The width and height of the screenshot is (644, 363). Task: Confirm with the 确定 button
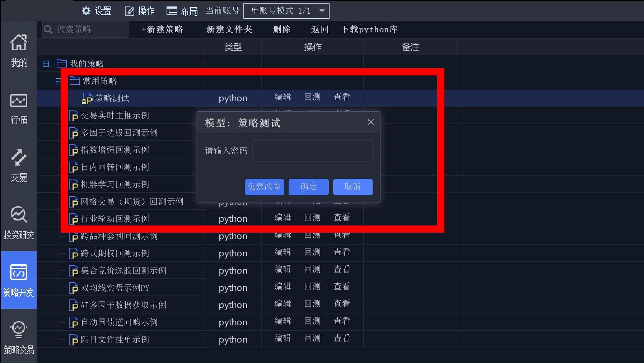coord(308,187)
